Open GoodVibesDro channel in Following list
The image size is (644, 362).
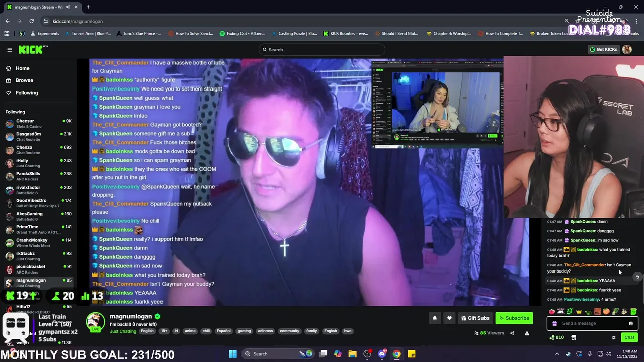(x=39, y=203)
